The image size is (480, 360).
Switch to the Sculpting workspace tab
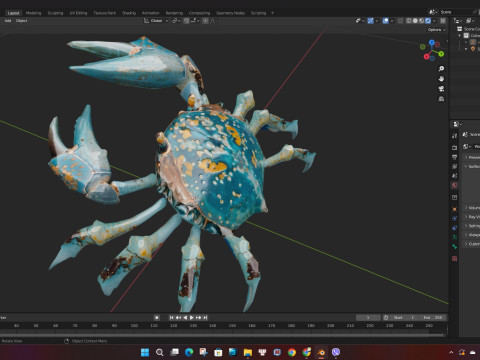[x=55, y=13]
